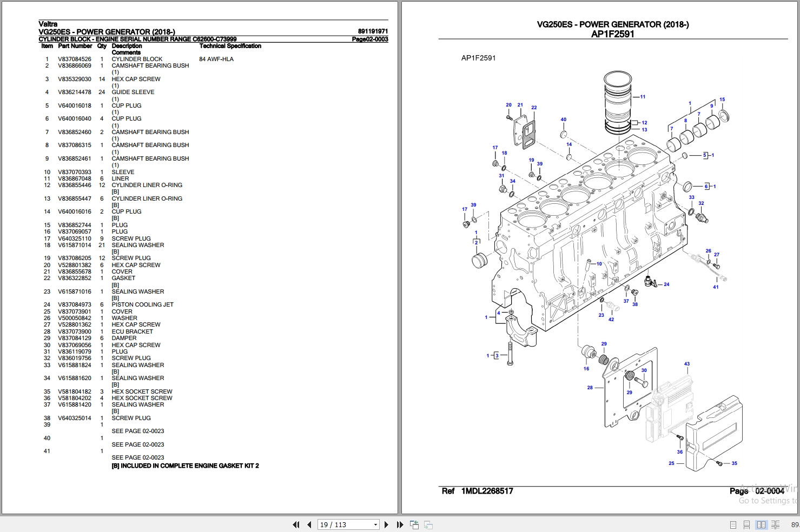800x532 pixels.
Task: Click the go-to previous view icon
Action: 414,524
